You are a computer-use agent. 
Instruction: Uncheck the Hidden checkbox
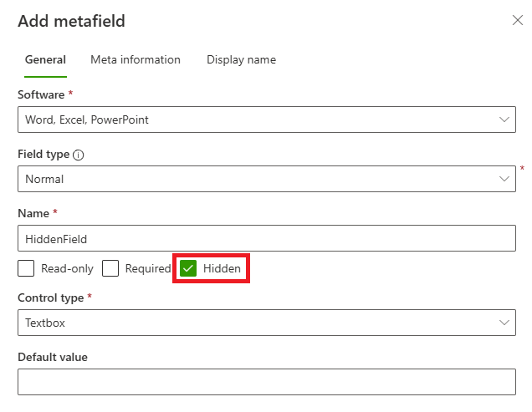188,268
